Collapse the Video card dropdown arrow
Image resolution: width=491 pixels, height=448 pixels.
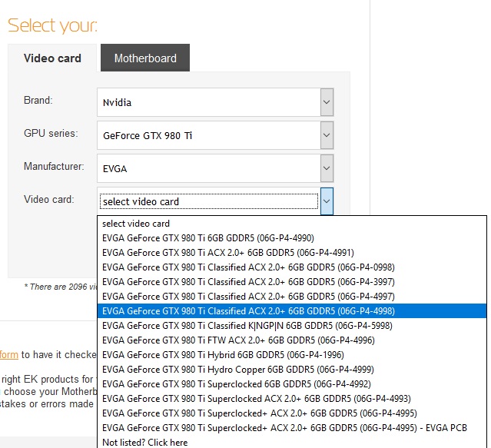[327, 201]
